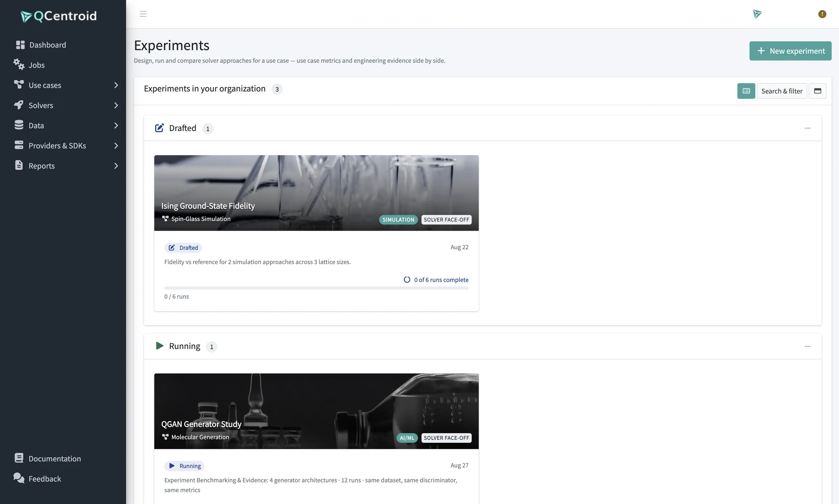Screen dimensions: 839x504
Task: Expand the Providers & SDKs chevron
Action: [116, 146]
